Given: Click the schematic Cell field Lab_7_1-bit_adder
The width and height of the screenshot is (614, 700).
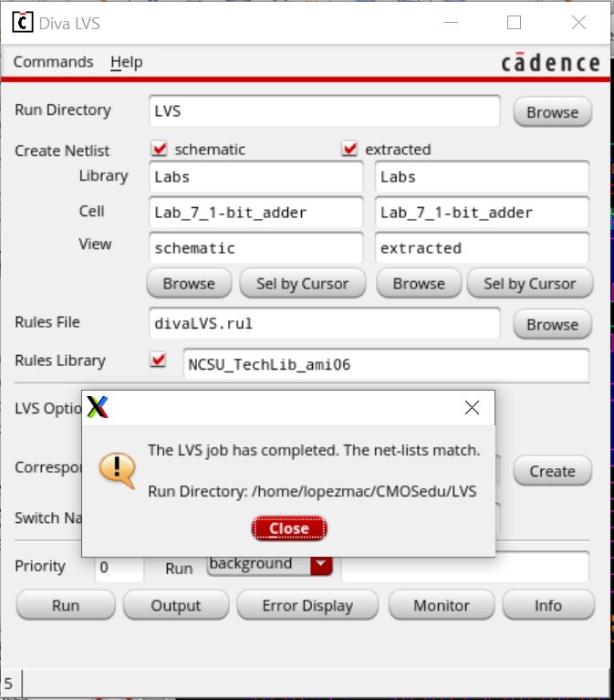Looking at the screenshot, I should [x=255, y=213].
